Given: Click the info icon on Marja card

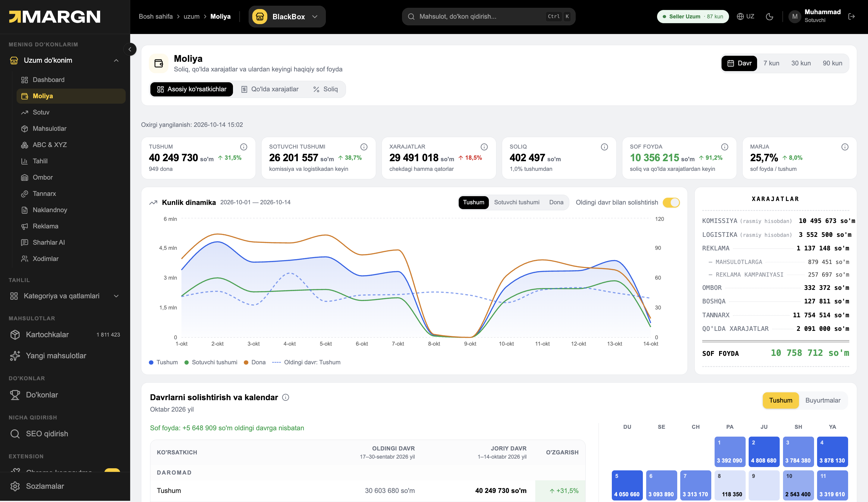Looking at the screenshot, I should [845, 147].
